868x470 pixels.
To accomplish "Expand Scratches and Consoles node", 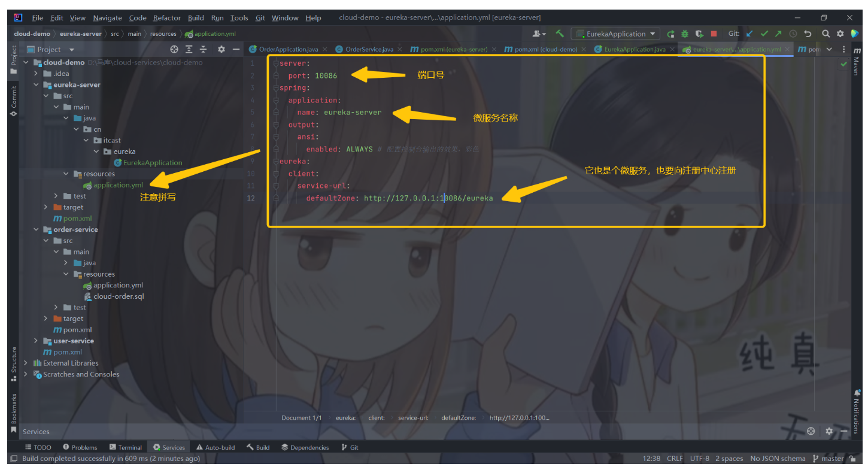I will pyautogui.click(x=26, y=375).
